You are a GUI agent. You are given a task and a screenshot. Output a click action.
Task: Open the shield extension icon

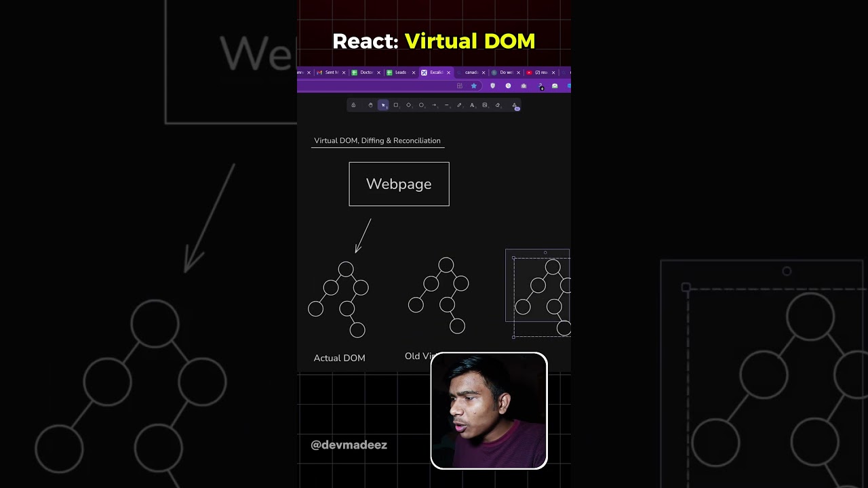point(492,86)
